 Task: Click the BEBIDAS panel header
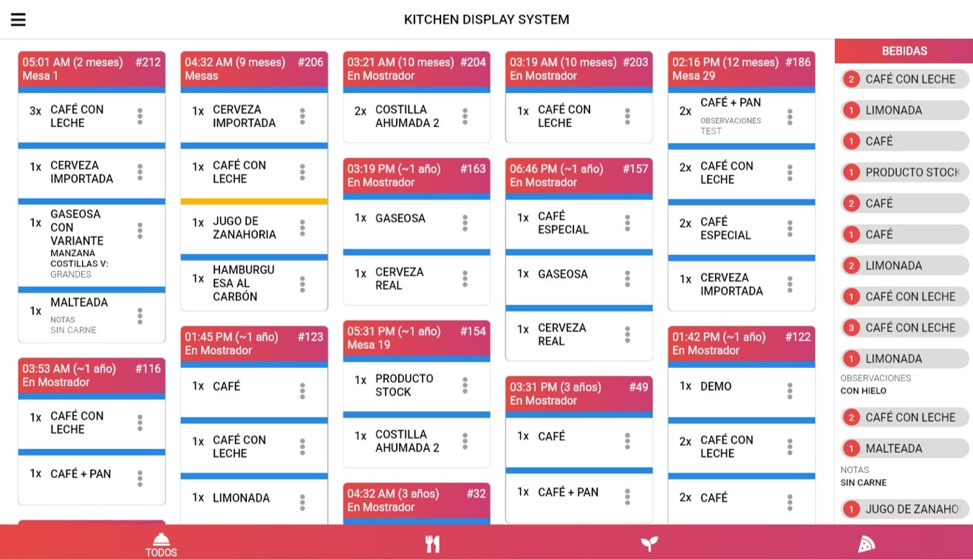[x=903, y=50]
